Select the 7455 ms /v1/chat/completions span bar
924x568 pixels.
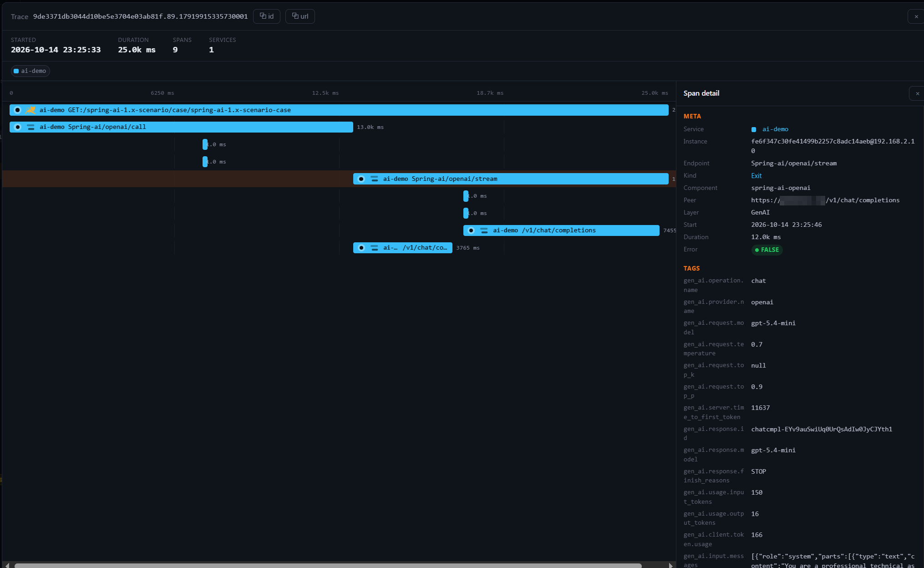coord(561,230)
